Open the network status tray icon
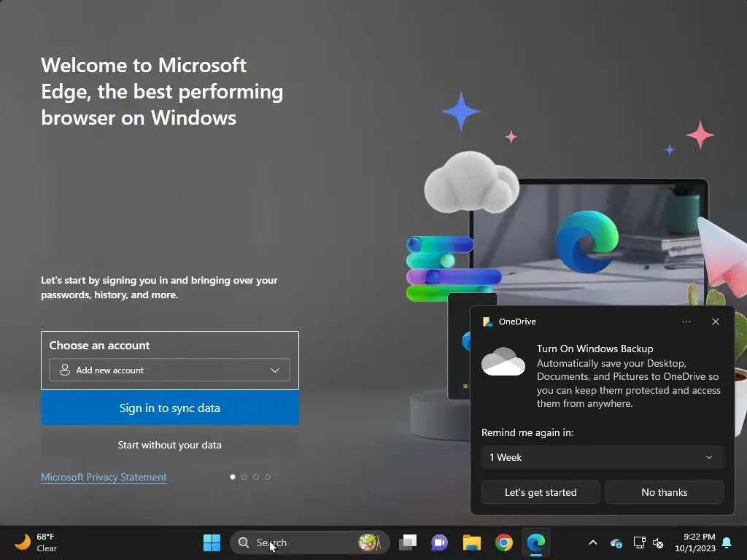 639,542
